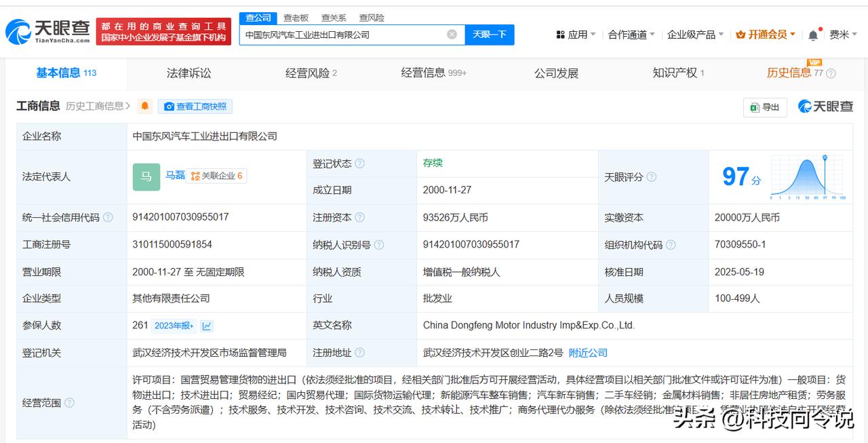Click help icon next to 组织机构代码

pyautogui.click(x=671, y=245)
